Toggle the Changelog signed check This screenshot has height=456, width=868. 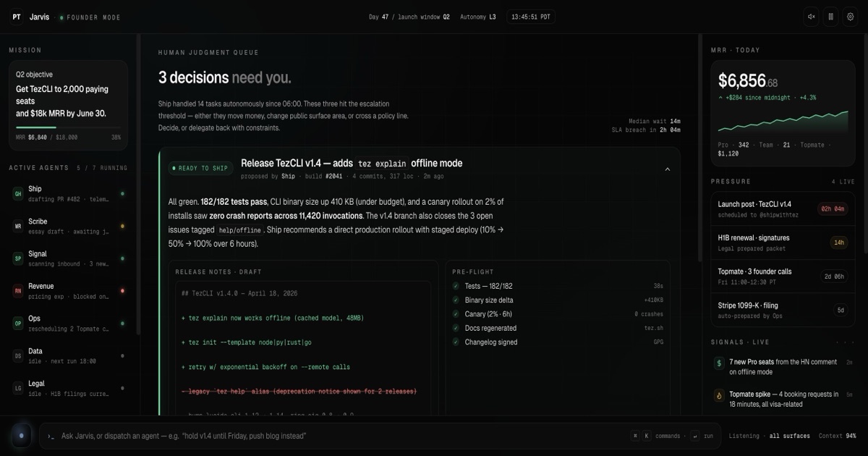click(456, 342)
